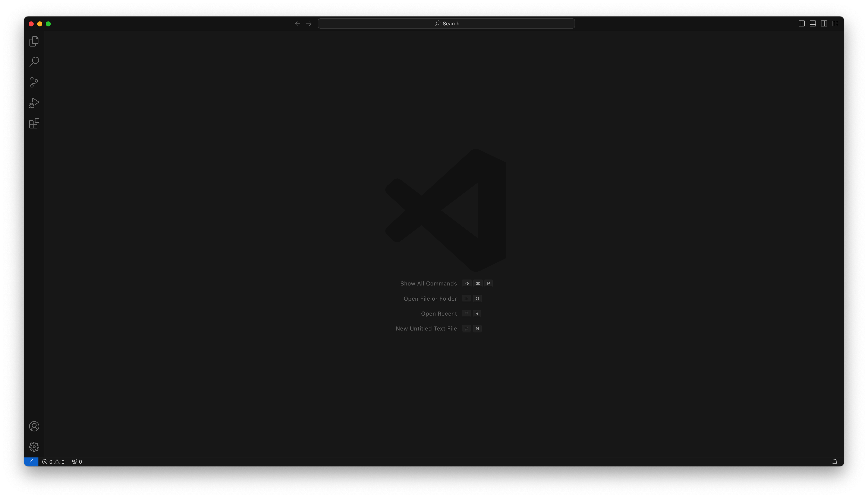Close window with red traffic light
The height and width of the screenshot is (498, 868).
click(x=31, y=24)
